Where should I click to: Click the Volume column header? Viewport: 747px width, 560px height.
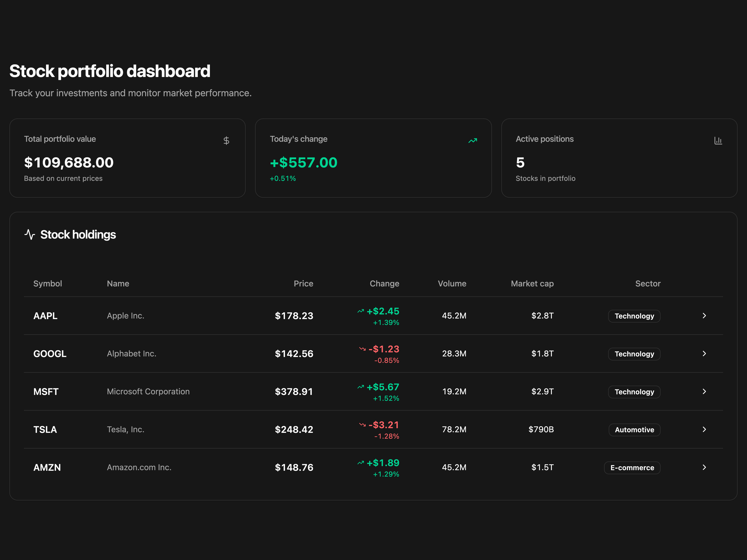tap(452, 283)
